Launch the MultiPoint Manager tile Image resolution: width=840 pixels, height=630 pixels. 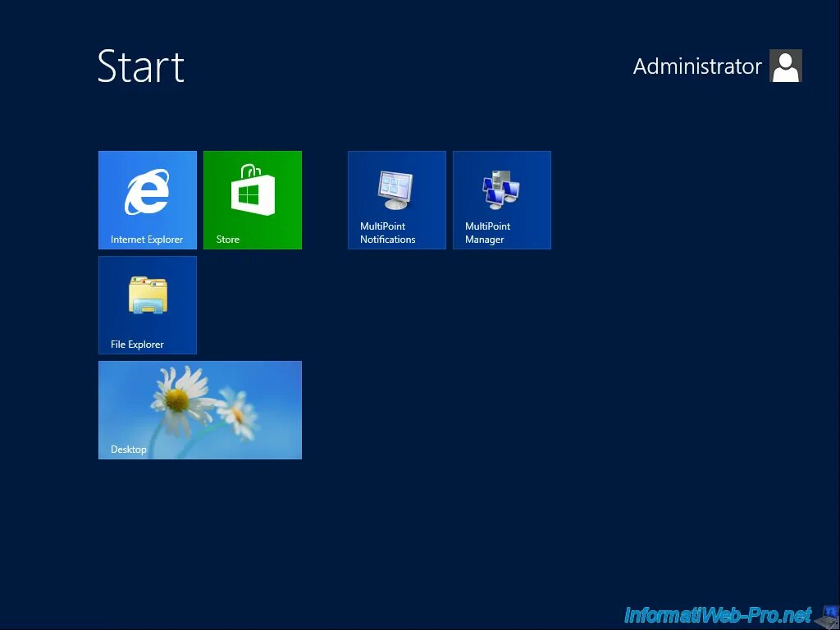[x=501, y=200]
